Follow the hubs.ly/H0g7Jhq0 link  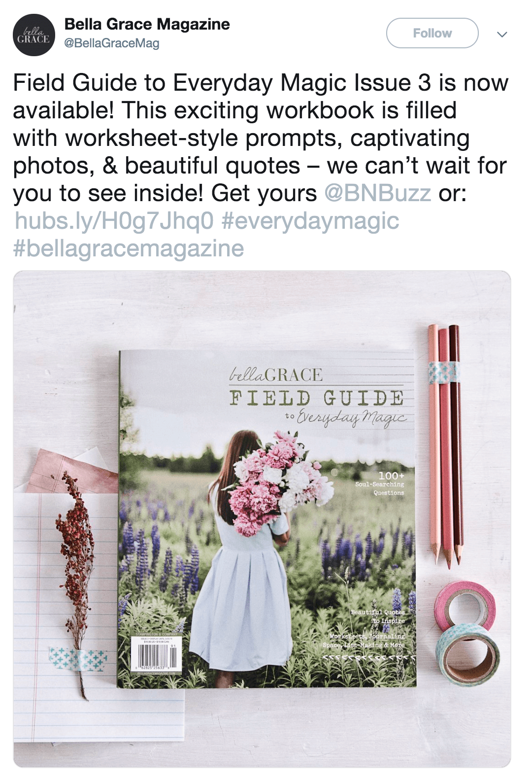pos(115,221)
